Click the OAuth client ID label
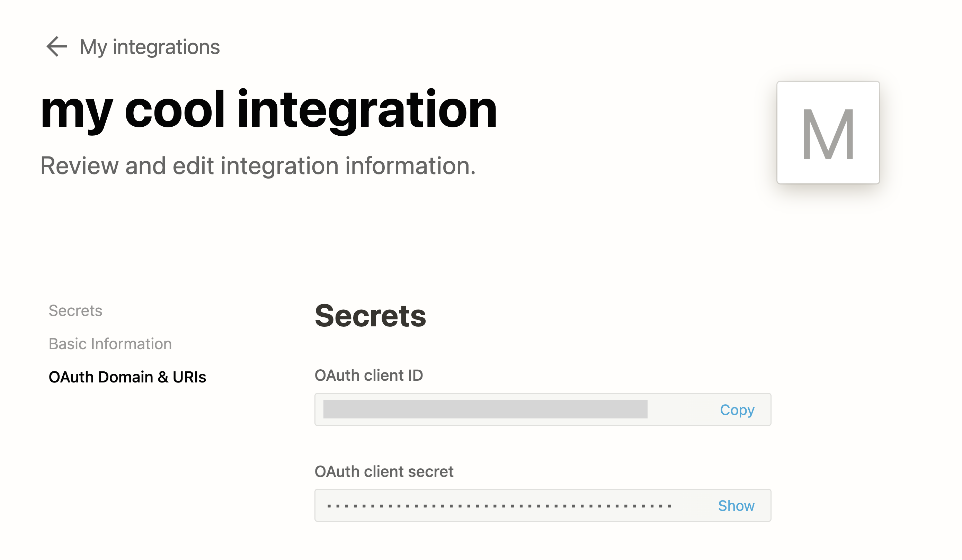The height and width of the screenshot is (560, 962). pos(368,376)
